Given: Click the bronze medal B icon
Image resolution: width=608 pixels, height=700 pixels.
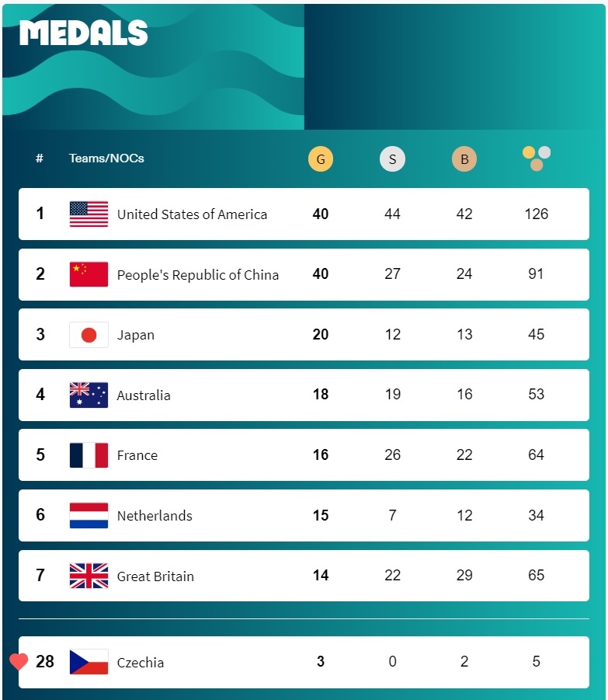Looking at the screenshot, I should (464, 159).
